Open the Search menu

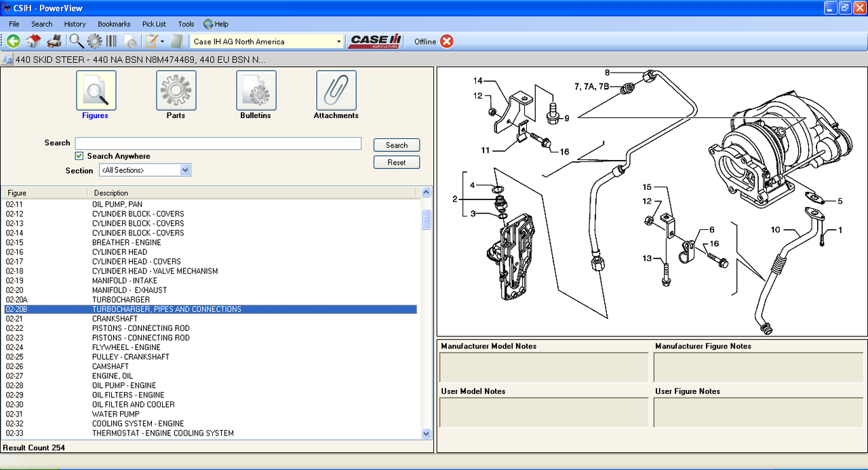coord(41,24)
